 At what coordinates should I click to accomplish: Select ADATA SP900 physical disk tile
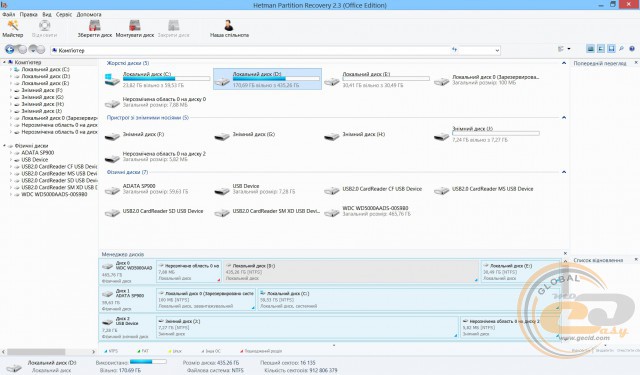pyautogui.click(x=157, y=189)
